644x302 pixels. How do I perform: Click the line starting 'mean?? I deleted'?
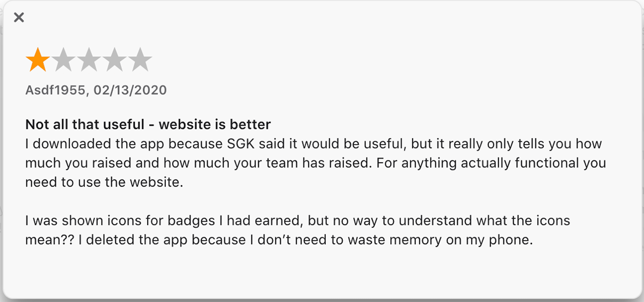[x=279, y=240]
